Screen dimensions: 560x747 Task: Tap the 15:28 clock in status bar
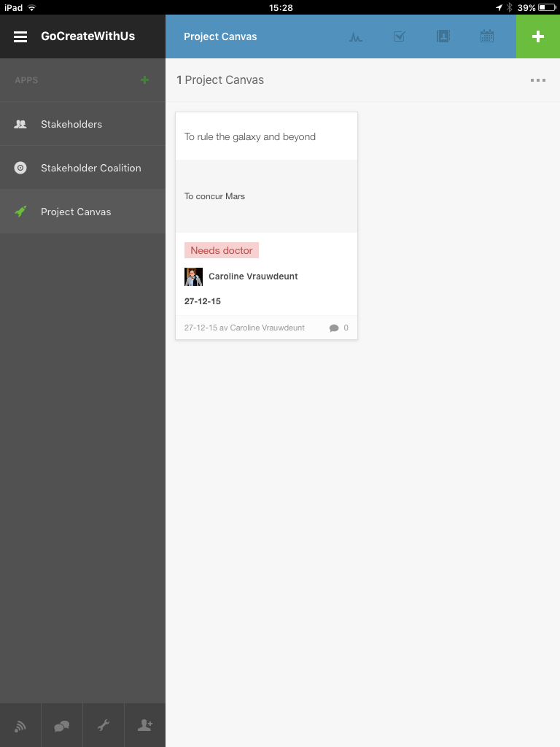click(281, 7)
